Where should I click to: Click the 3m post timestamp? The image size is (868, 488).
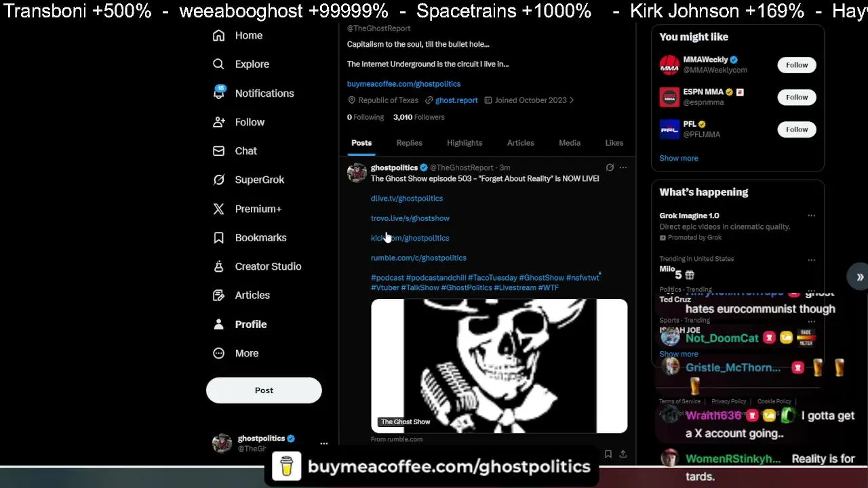pyautogui.click(x=505, y=167)
